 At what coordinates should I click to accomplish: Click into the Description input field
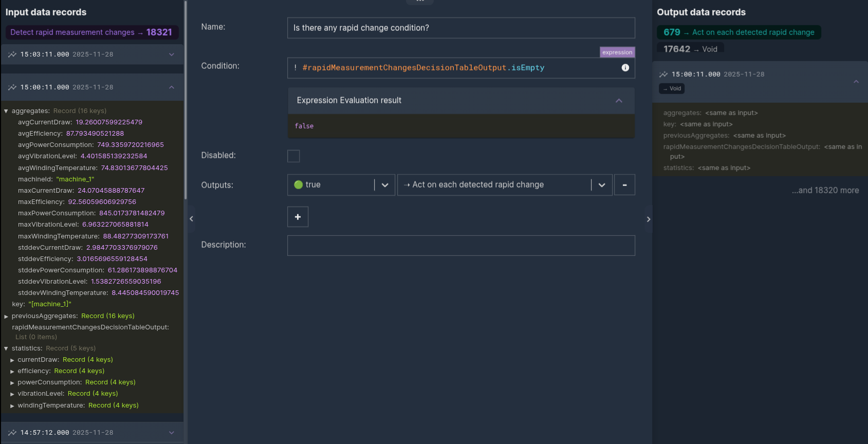click(461, 246)
